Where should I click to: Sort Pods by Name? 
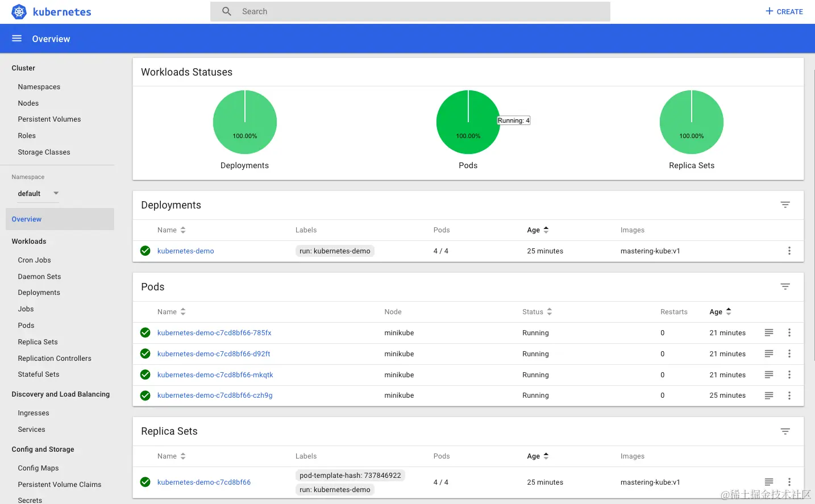[172, 312]
